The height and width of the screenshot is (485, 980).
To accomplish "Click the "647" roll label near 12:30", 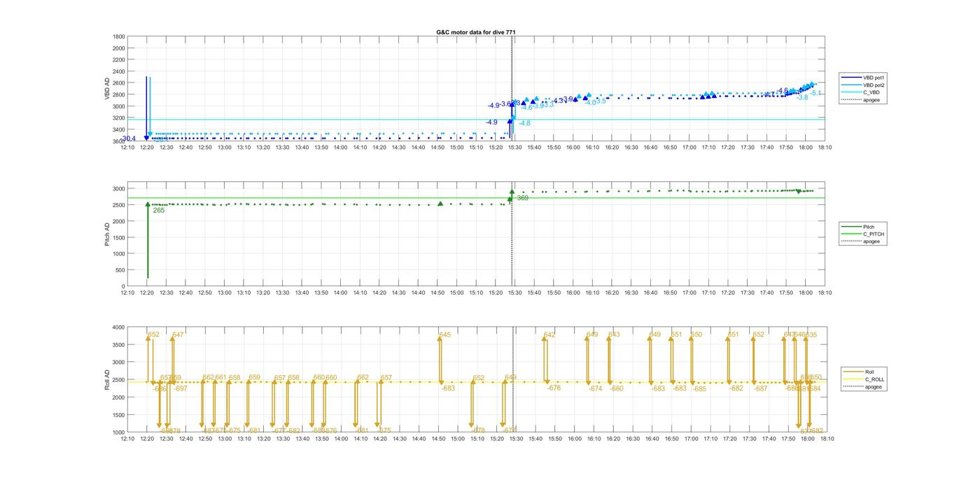I will (x=178, y=335).
